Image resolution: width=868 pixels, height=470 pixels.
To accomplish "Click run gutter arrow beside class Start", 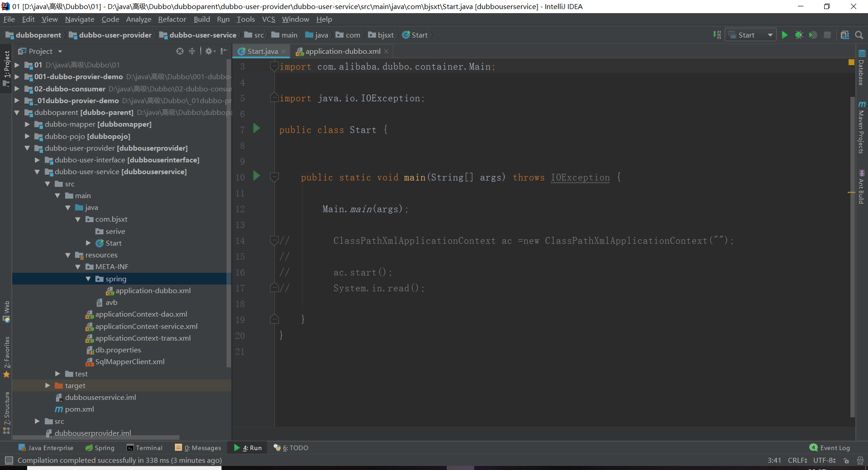I will point(256,128).
